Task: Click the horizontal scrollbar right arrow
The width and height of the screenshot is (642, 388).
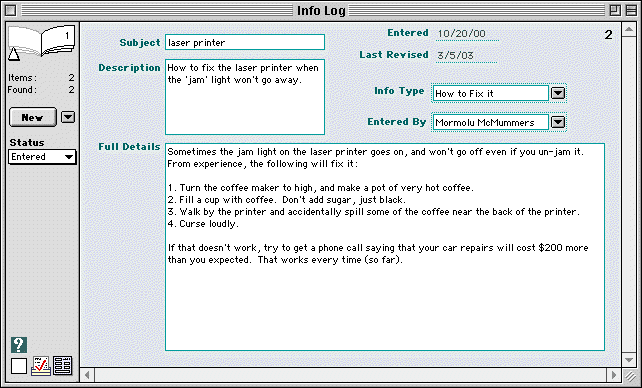Action: click(x=613, y=374)
